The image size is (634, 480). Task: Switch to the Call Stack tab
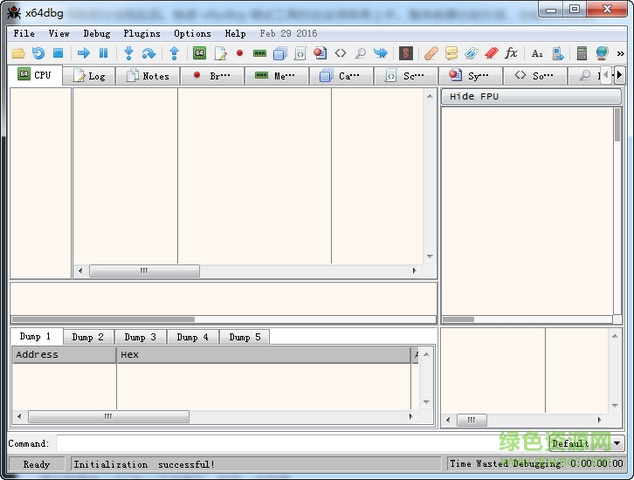pyautogui.click(x=342, y=76)
